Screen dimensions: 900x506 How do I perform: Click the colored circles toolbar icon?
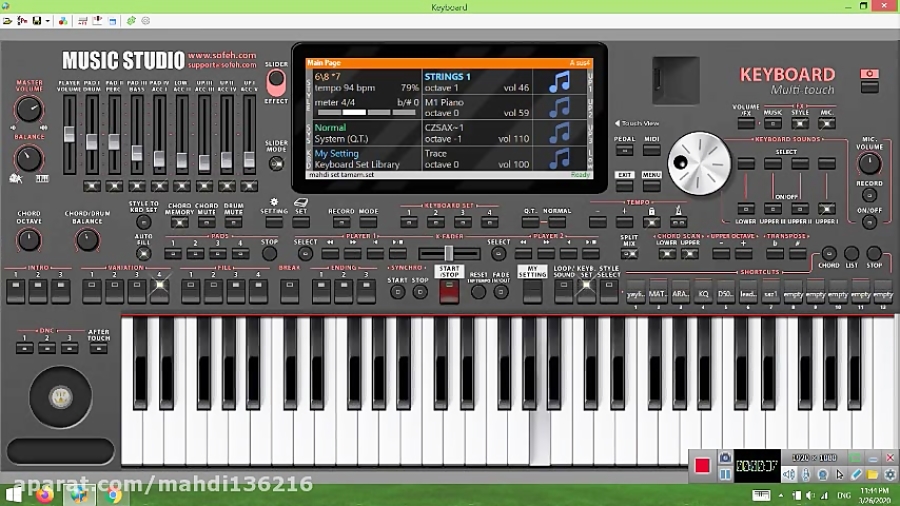tap(63, 21)
